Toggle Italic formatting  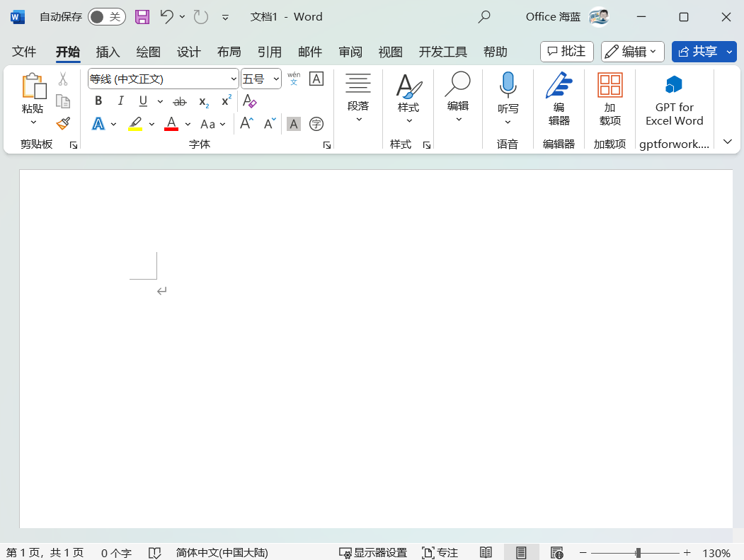pos(120,101)
